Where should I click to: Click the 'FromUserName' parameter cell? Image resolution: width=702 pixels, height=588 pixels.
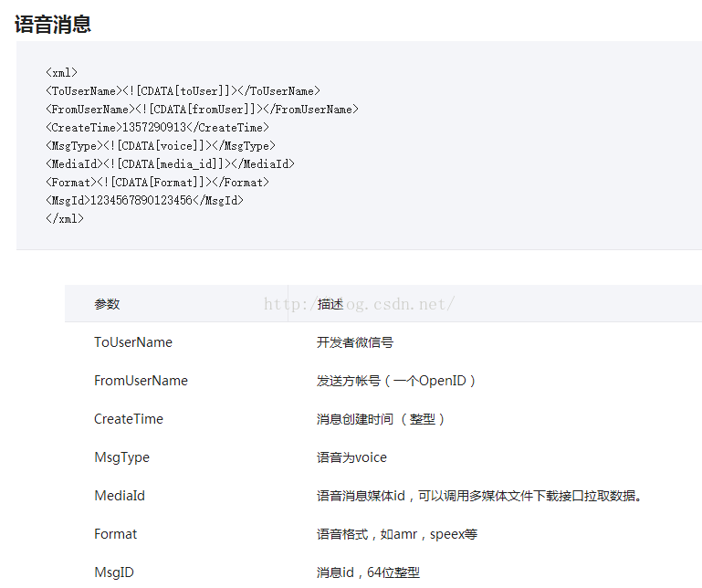pyautogui.click(x=141, y=381)
